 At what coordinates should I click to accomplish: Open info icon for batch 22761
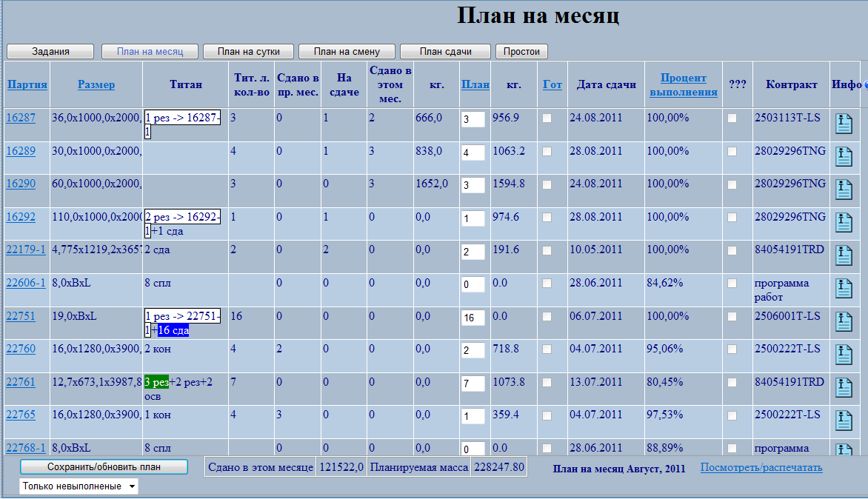pyautogui.click(x=844, y=386)
